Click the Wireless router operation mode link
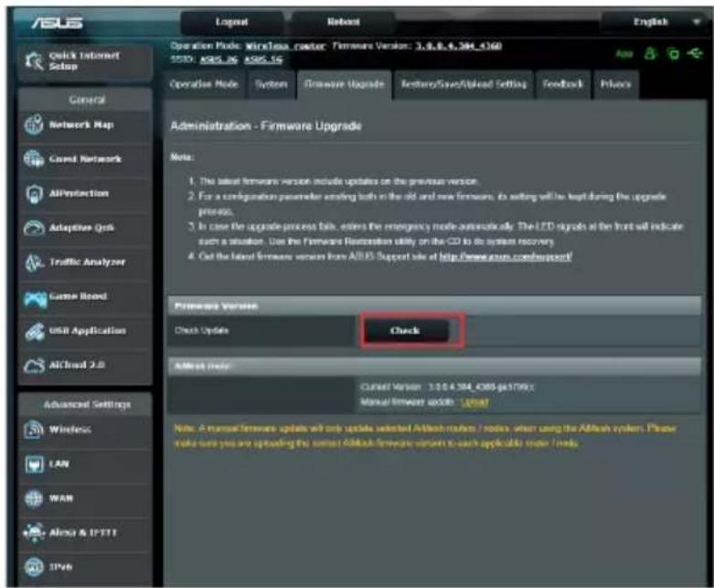Screen dimensions: 714x588 (x=285, y=46)
